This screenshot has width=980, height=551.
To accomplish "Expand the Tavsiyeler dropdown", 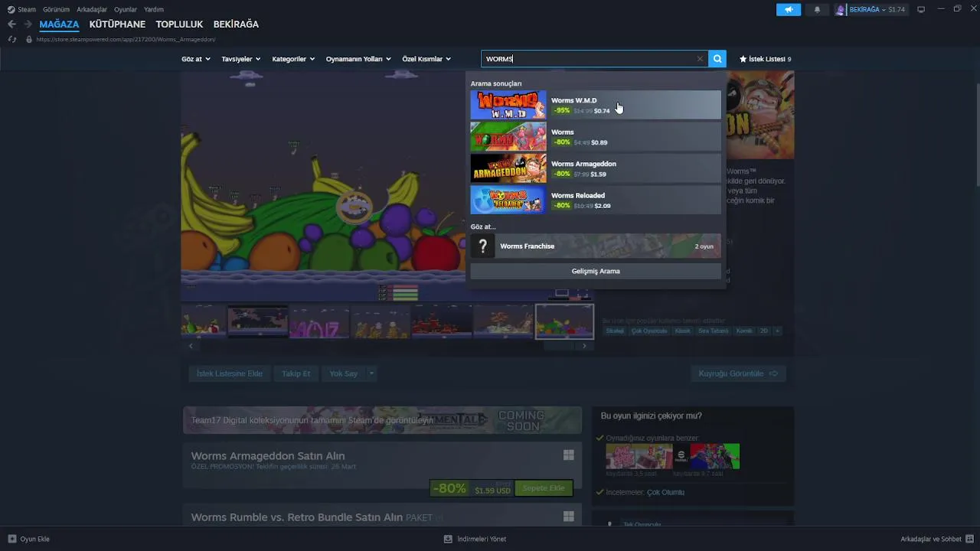I will coord(241,59).
